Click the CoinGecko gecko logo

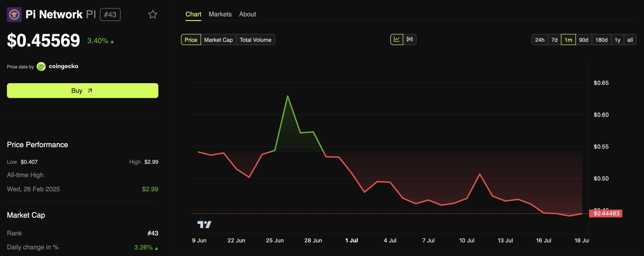(41, 67)
